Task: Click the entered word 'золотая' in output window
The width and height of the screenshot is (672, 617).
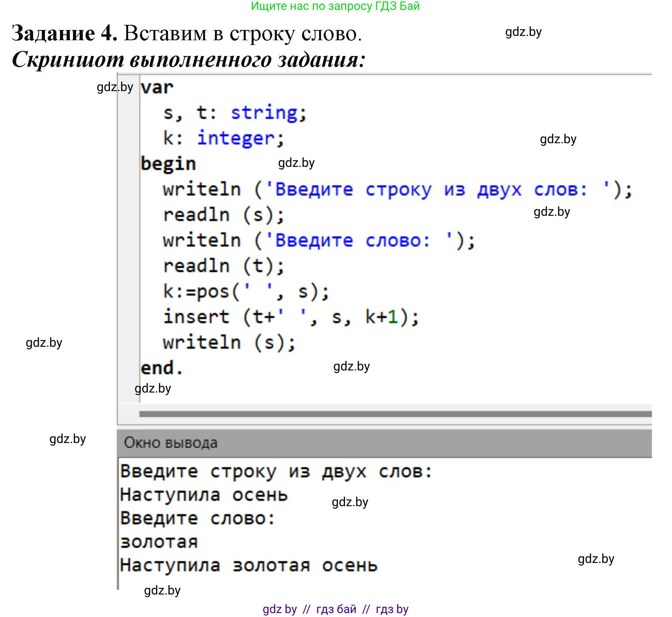Action: tap(159, 542)
